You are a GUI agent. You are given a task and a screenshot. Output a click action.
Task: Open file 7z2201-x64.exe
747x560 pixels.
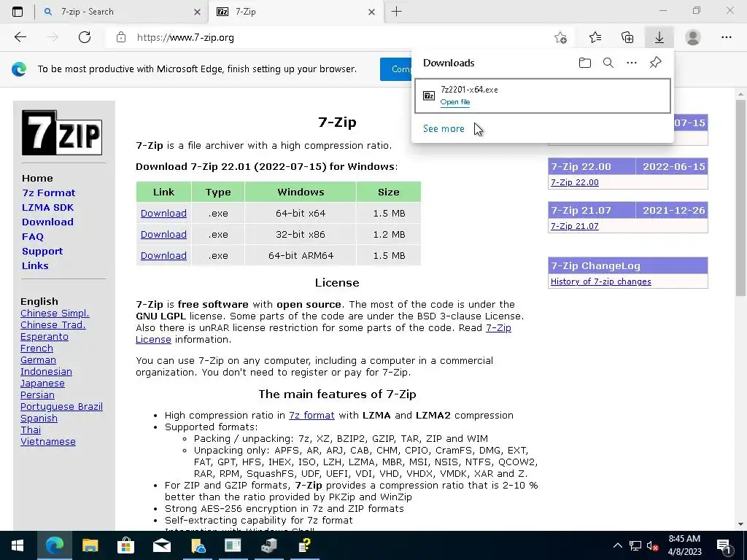pos(455,102)
